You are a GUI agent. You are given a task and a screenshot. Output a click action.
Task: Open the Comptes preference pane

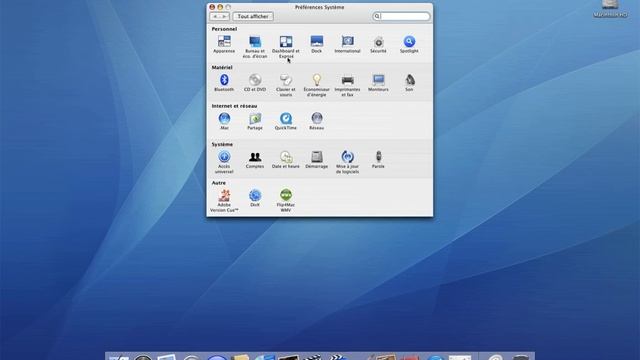(x=255, y=160)
